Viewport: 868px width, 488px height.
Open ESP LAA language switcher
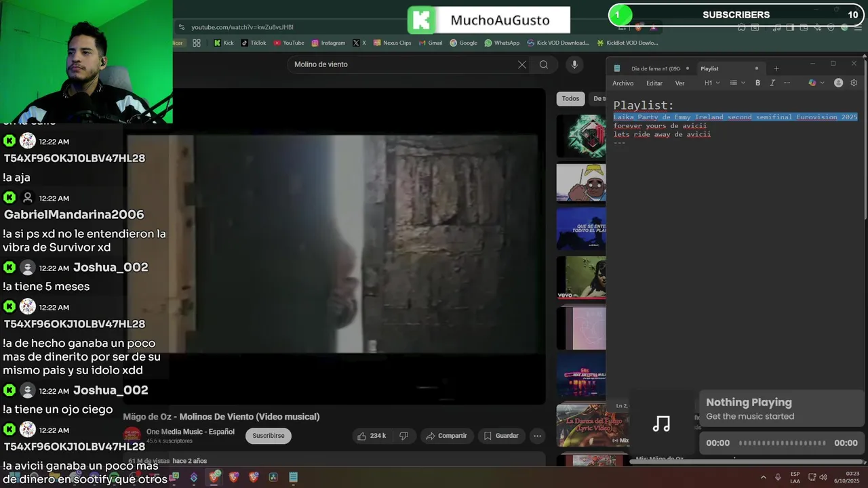pos(795,477)
